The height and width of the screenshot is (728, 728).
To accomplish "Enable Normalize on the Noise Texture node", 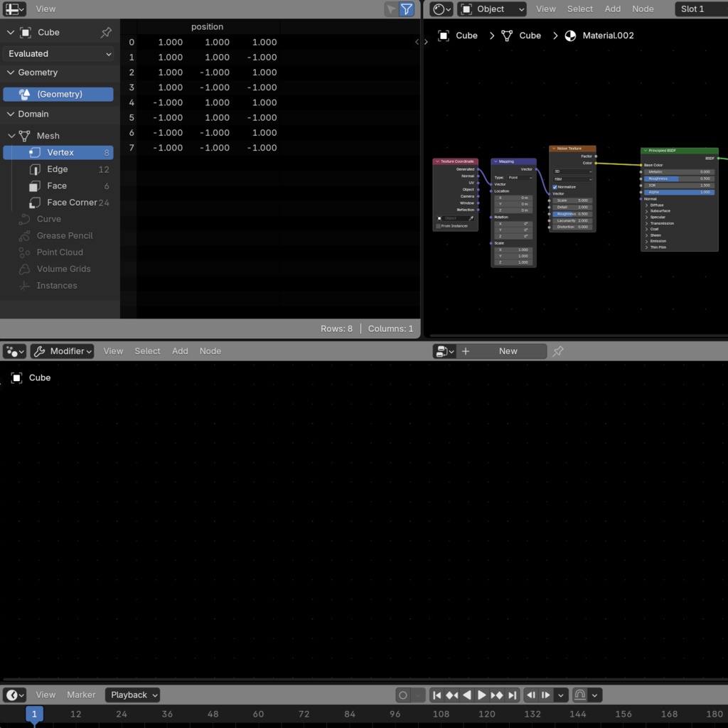I will point(555,187).
